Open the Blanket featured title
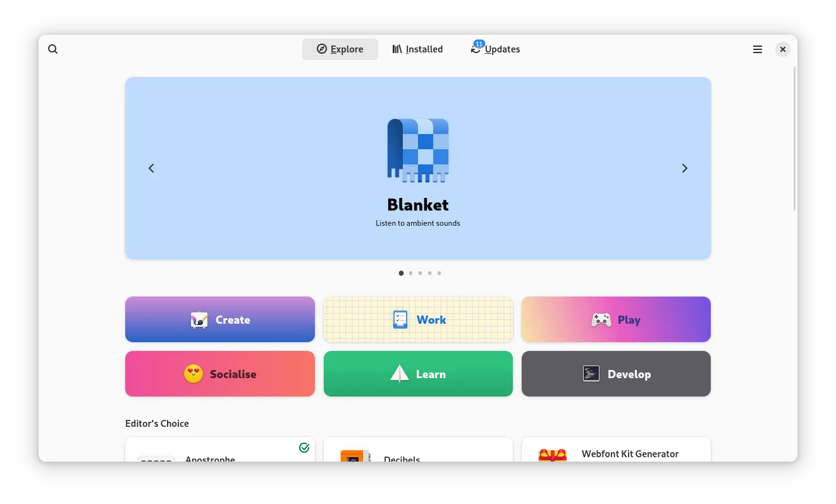Image resolution: width=836 pixels, height=504 pixels. [418, 205]
